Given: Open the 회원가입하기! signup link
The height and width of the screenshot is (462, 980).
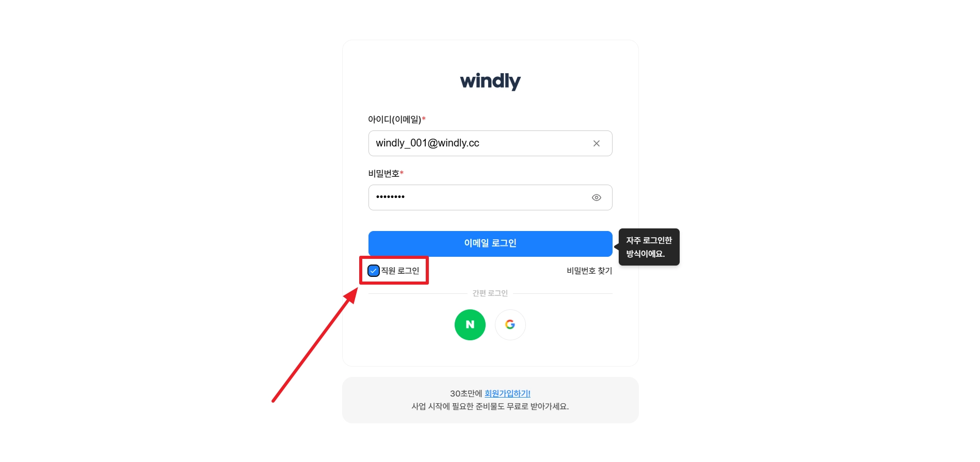Looking at the screenshot, I should (x=507, y=393).
